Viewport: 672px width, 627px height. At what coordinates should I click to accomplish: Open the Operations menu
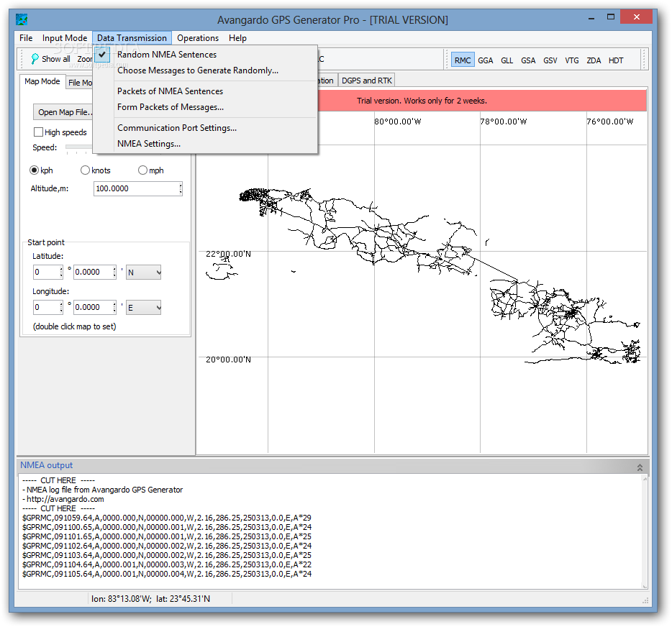(x=198, y=38)
